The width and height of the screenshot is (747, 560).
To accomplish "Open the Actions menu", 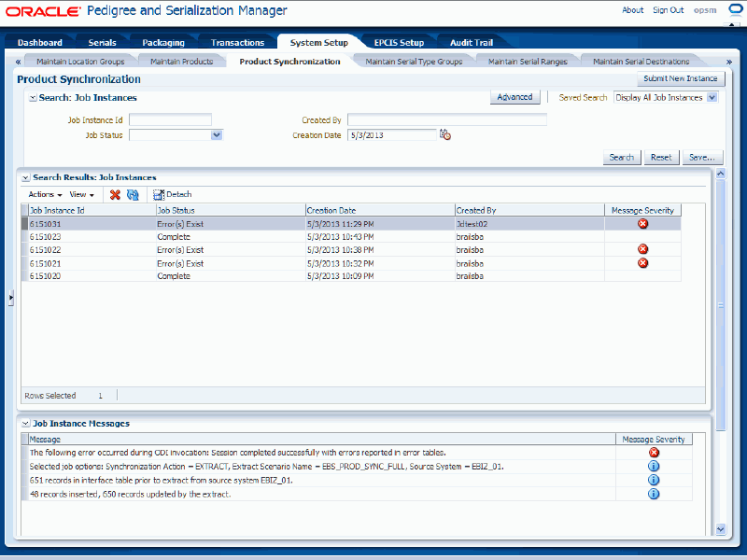I will point(45,194).
